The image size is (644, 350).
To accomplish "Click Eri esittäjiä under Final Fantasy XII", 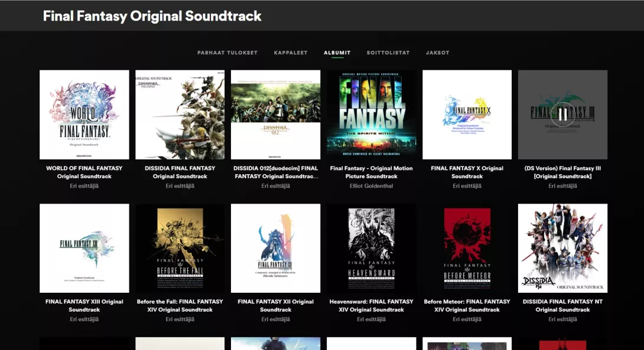I will coord(275,319).
